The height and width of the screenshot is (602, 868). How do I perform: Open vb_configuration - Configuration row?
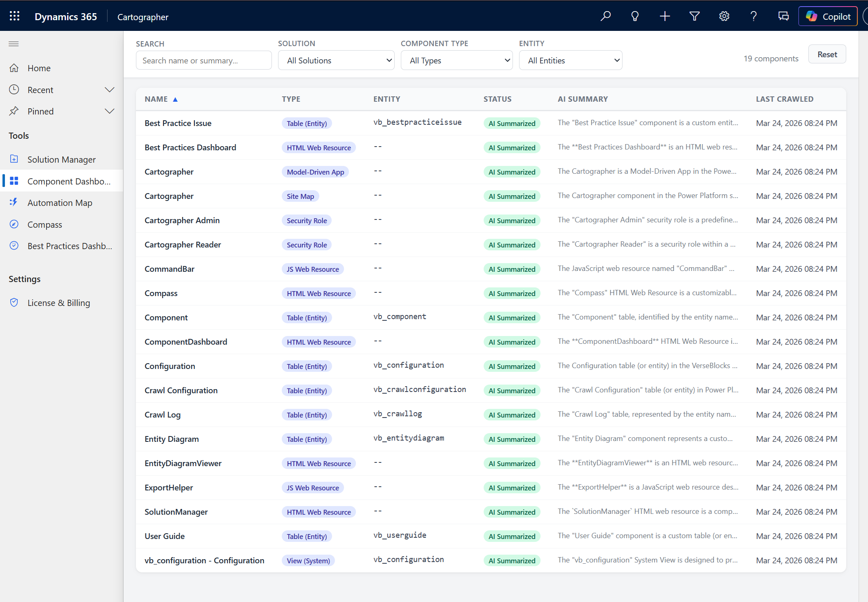click(491, 560)
